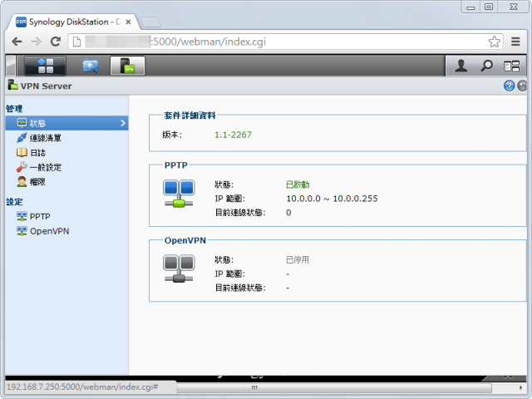Click the chevron on the 狀態 row

(123, 123)
